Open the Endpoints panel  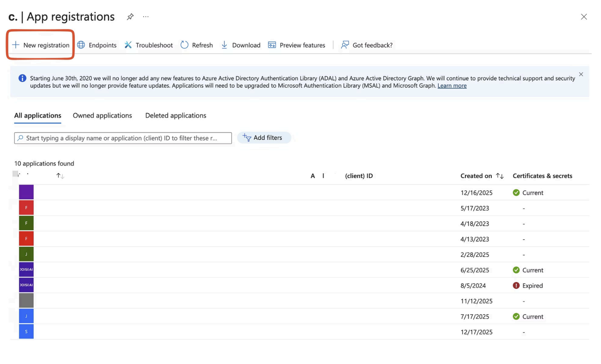(97, 45)
